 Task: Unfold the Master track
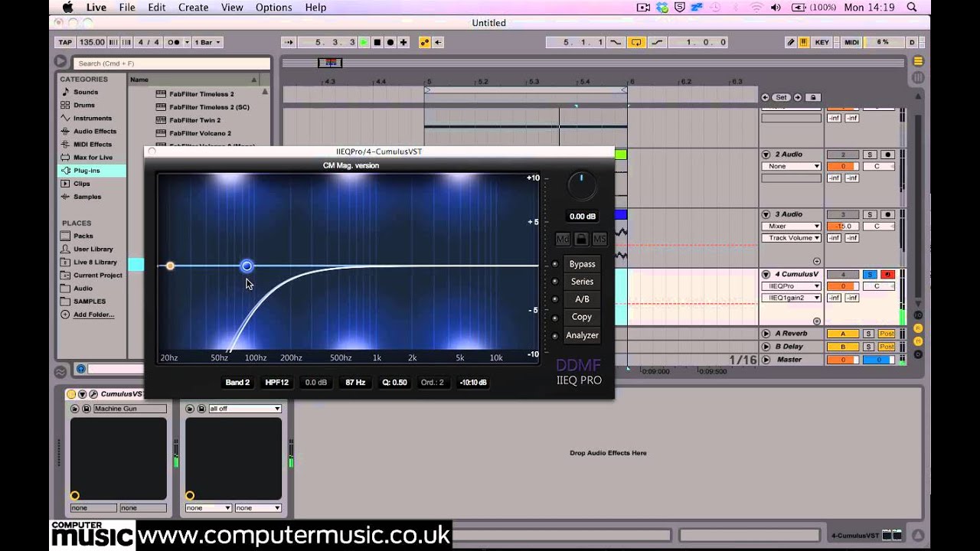(766, 359)
